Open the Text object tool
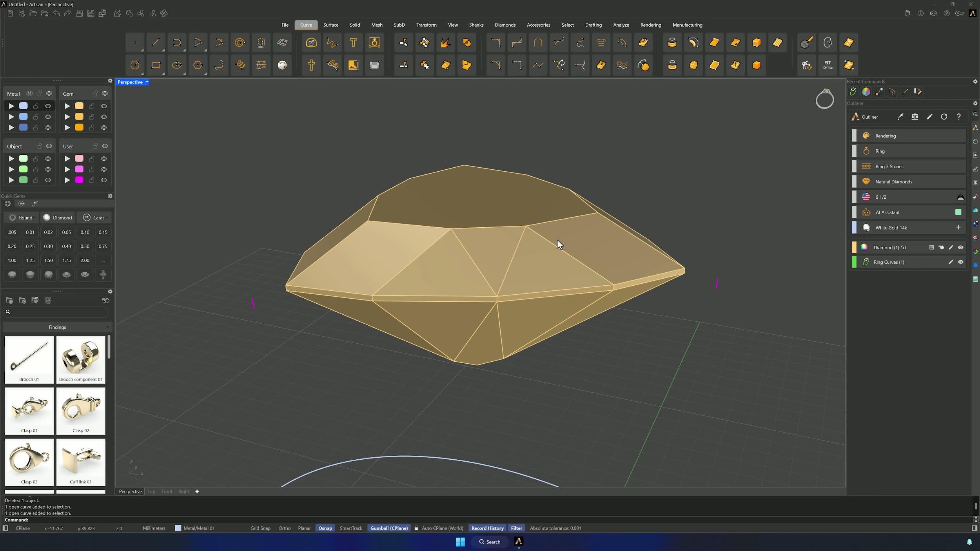 coord(353,43)
